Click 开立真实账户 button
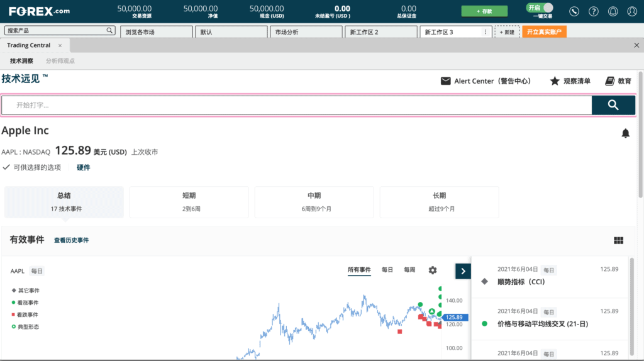644x361 pixels. pyautogui.click(x=544, y=32)
